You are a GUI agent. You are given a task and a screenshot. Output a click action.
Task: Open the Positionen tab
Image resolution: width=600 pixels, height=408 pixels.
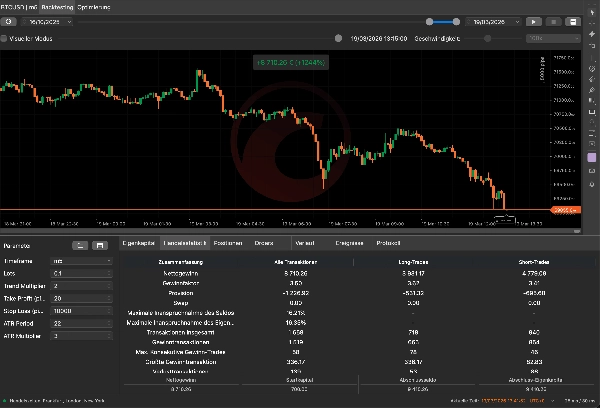228,243
